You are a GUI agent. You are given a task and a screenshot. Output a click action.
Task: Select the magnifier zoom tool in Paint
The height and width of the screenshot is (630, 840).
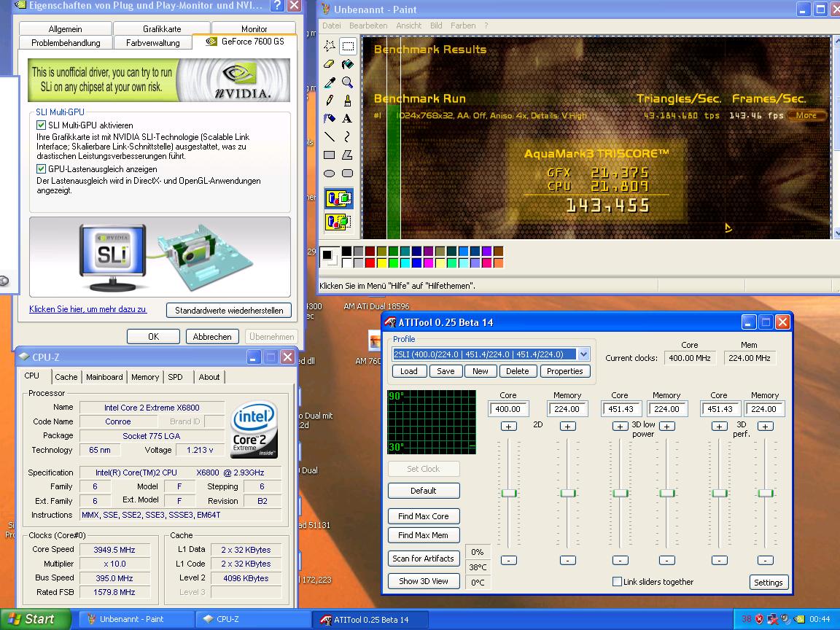coord(348,82)
